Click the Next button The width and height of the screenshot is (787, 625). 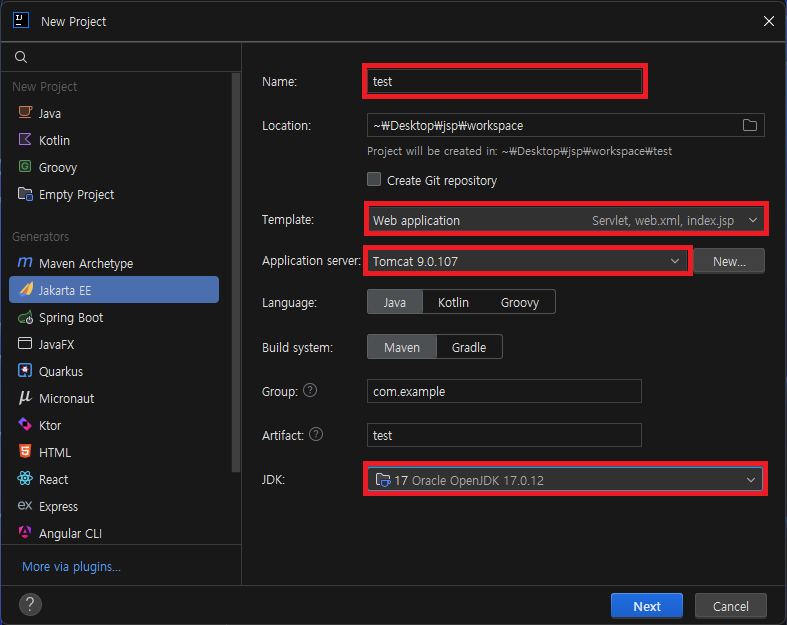coord(646,606)
